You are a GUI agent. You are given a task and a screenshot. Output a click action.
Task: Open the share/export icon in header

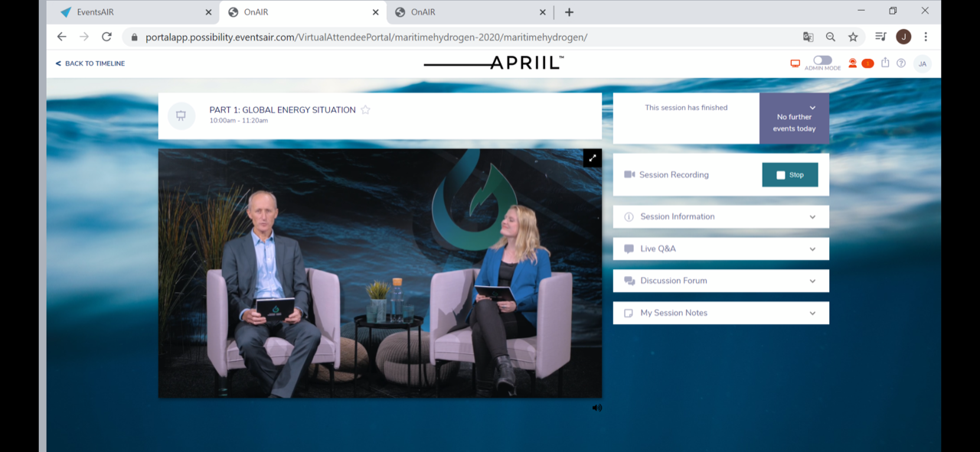885,63
